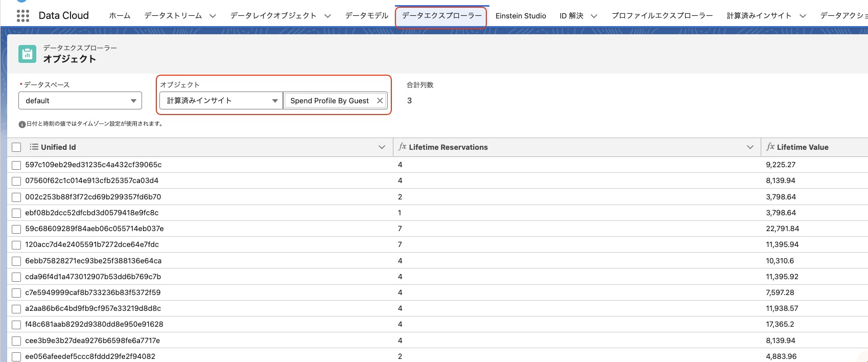
Task: Sort by Unified Id column header
Action: tap(58, 147)
